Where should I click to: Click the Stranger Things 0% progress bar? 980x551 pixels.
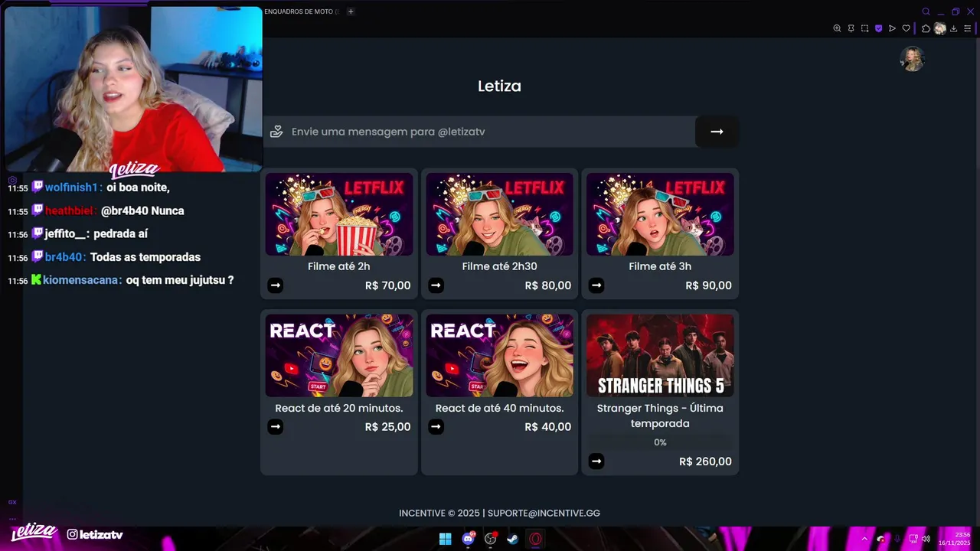(660, 442)
